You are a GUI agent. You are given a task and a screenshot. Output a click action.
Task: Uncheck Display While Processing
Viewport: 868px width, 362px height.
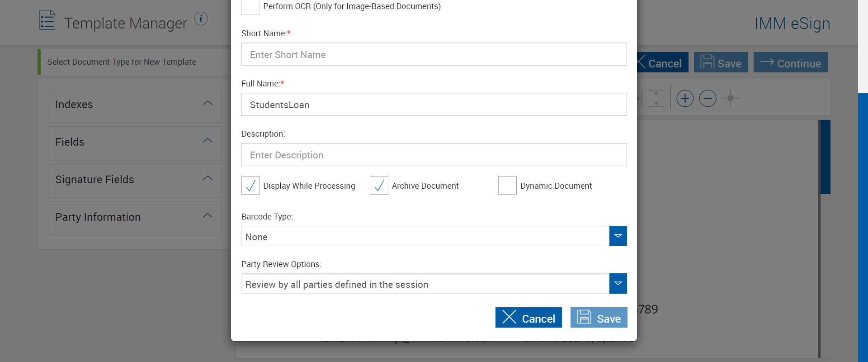[x=250, y=186]
